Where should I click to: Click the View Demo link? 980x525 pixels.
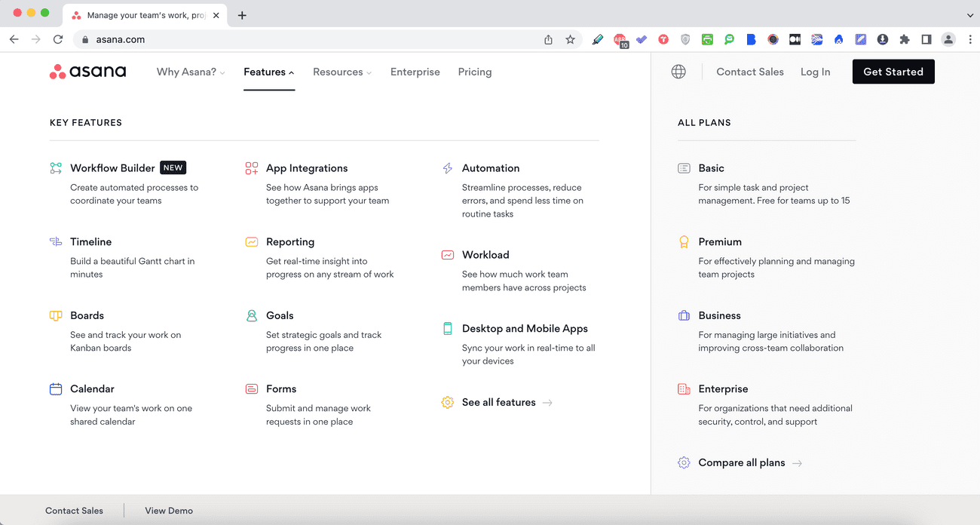[169, 511]
